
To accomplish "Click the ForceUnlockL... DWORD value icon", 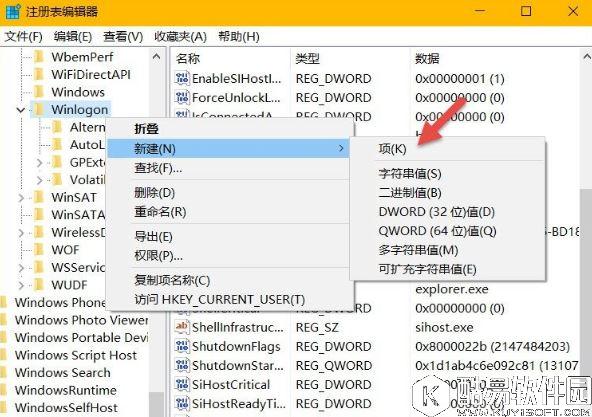I will [x=182, y=98].
